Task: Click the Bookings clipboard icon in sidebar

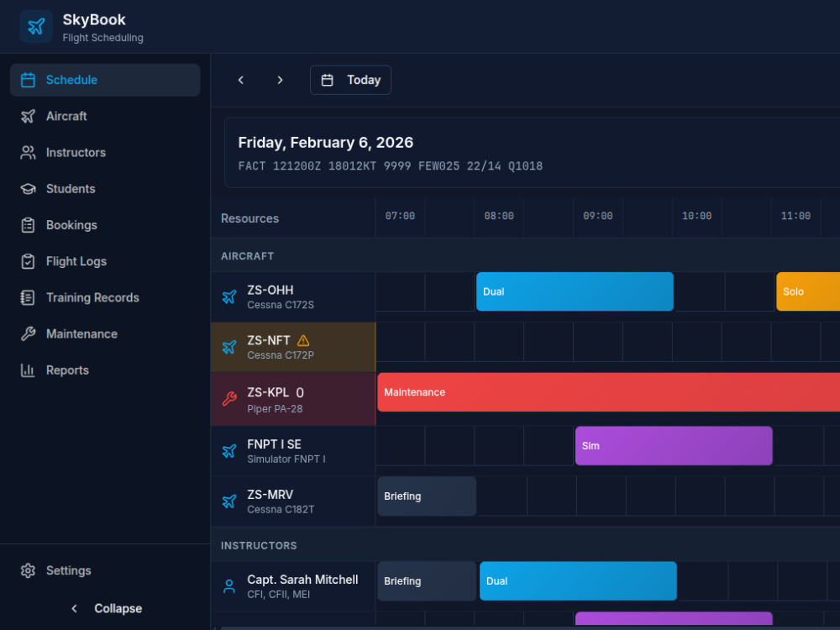Action: (28, 225)
